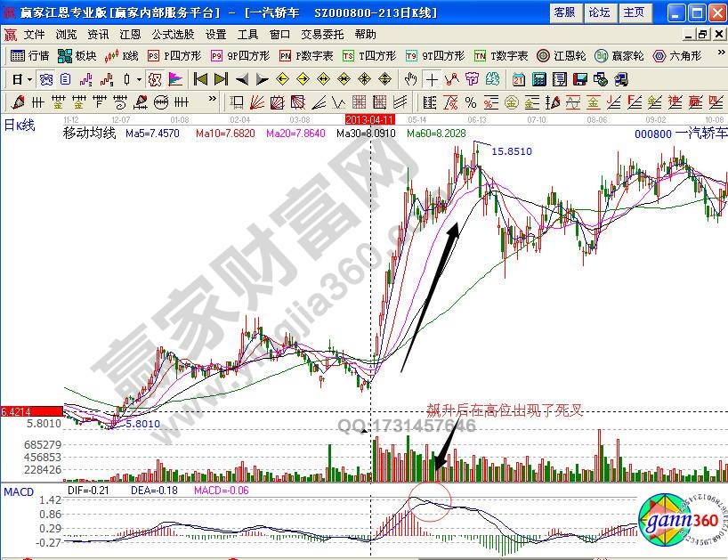This screenshot has height=560, width=728.
Task: Open the 交易委托 menu
Action: [x=322, y=34]
